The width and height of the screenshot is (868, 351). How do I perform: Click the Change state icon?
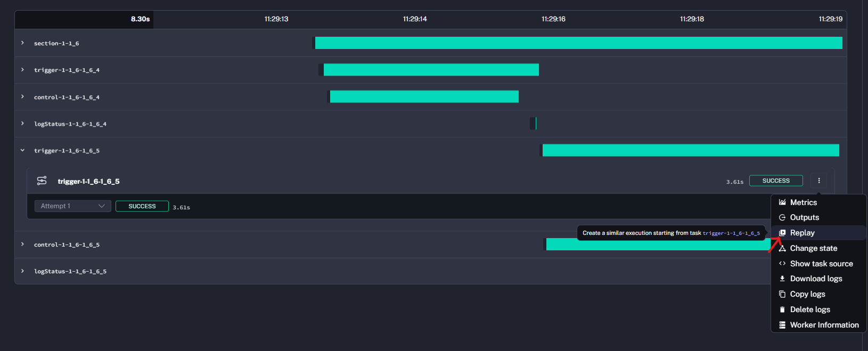tap(782, 248)
